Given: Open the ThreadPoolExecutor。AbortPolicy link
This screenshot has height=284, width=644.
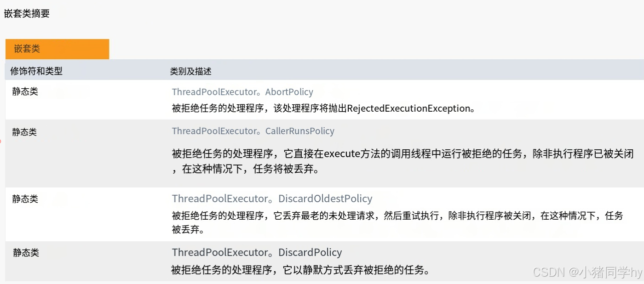Looking at the screenshot, I should 242,92.
